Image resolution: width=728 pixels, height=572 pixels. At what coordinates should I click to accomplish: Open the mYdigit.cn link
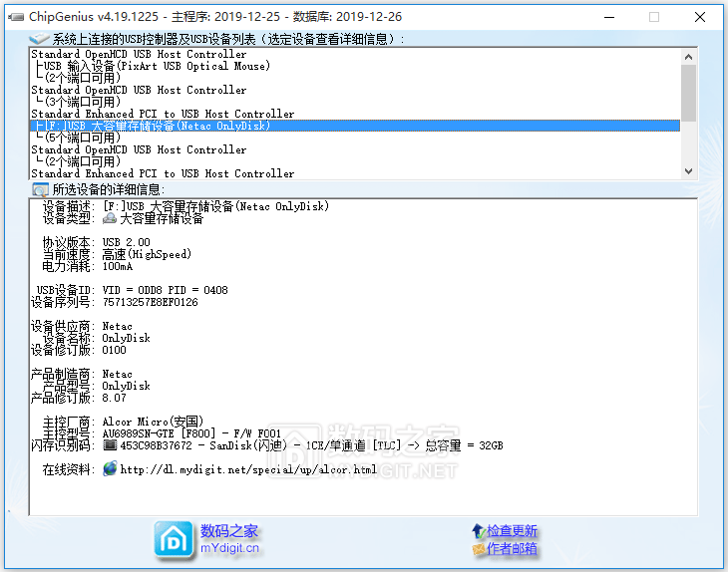coord(229,548)
